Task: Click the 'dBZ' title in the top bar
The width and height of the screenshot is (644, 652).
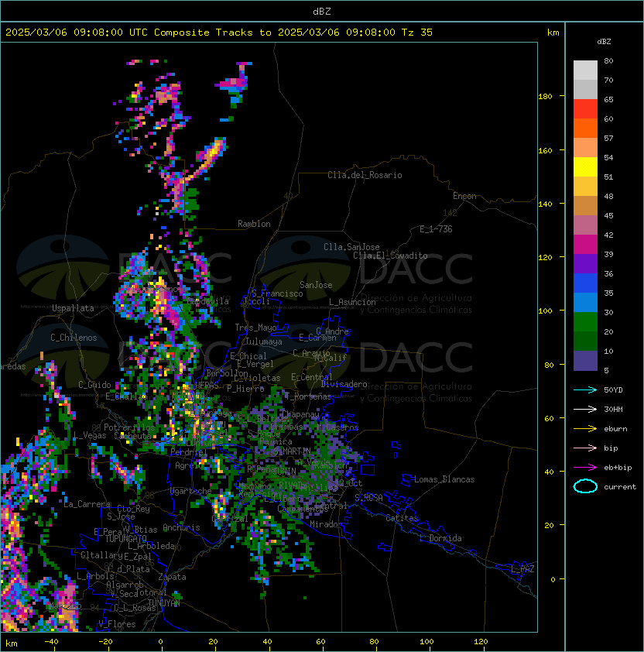Action: pyautogui.click(x=322, y=11)
